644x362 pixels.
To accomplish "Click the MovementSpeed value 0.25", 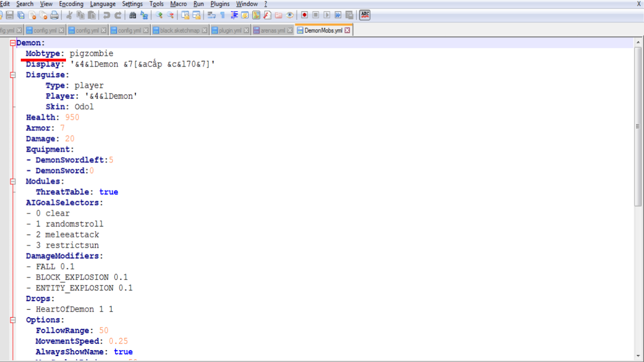I will 118,341.
